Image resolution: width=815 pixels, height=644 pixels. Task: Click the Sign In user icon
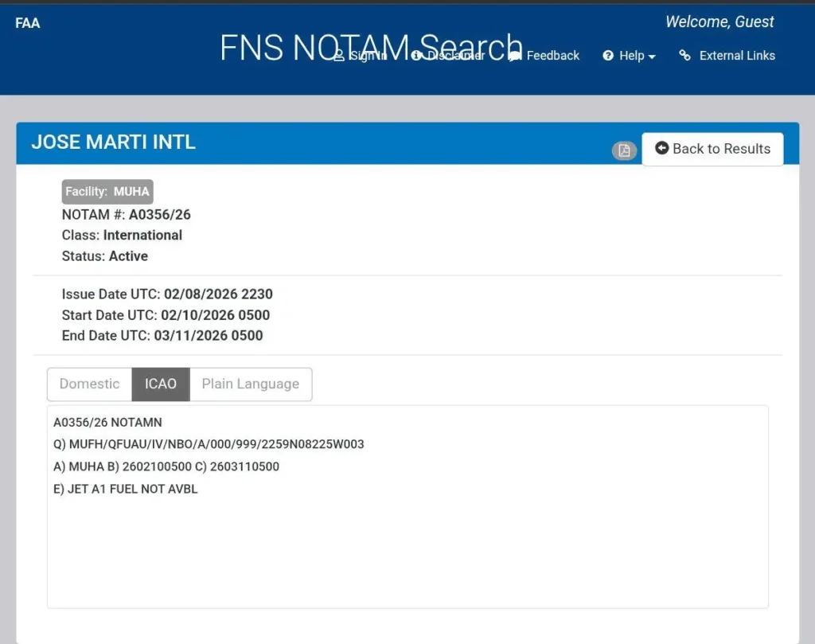(339, 56)
